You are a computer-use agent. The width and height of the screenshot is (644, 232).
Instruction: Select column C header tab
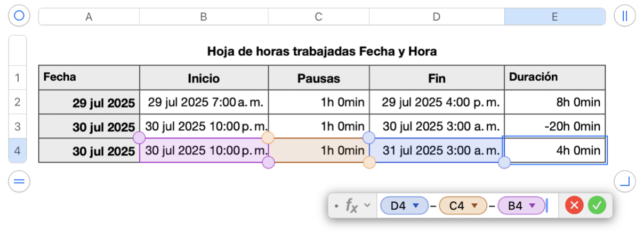click(318, 16)
